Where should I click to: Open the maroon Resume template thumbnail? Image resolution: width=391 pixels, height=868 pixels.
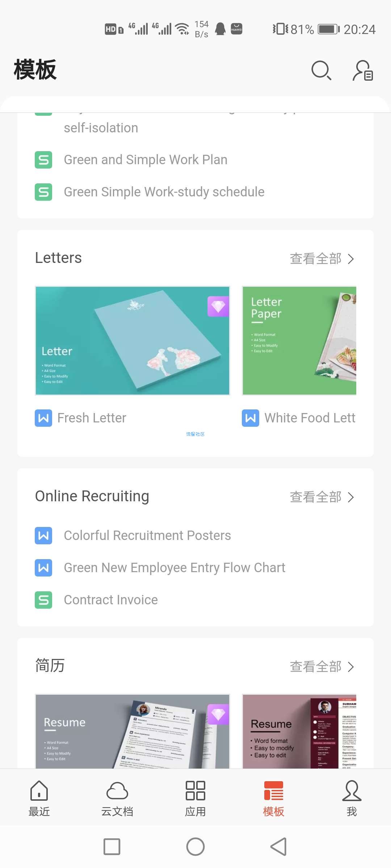299,731
